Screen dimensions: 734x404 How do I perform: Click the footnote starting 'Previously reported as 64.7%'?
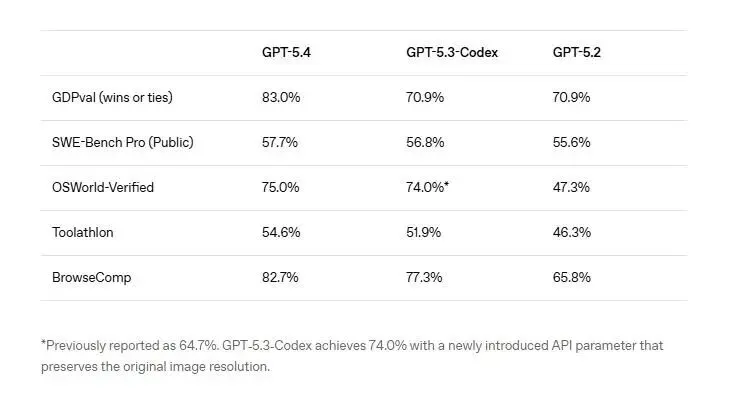click(x=352, y=356)
